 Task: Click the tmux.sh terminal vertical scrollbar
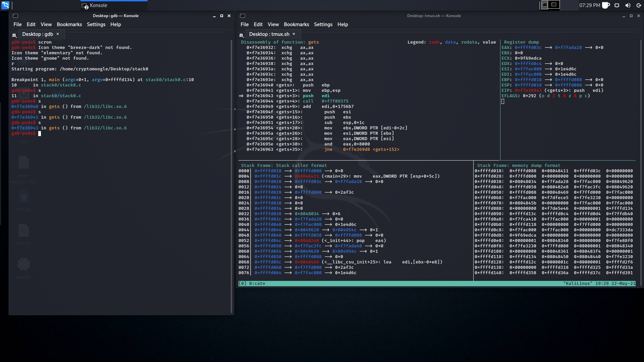[641, 163]
